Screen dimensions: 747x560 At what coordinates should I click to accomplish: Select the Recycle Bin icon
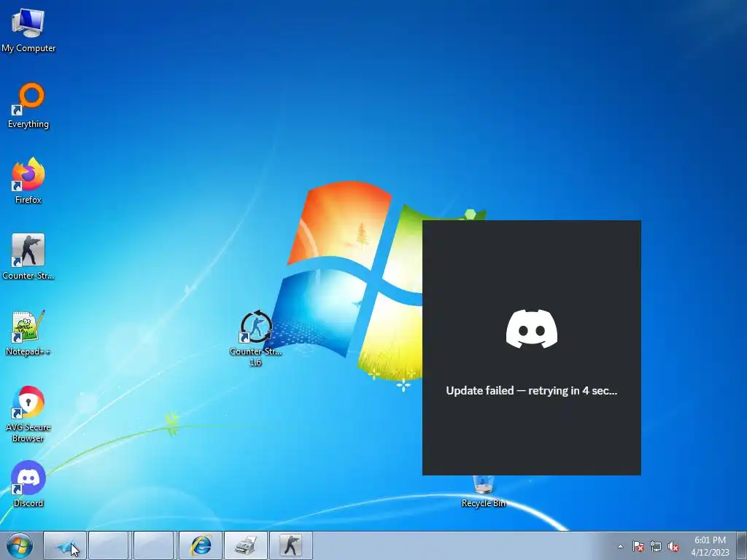point(484,491)
